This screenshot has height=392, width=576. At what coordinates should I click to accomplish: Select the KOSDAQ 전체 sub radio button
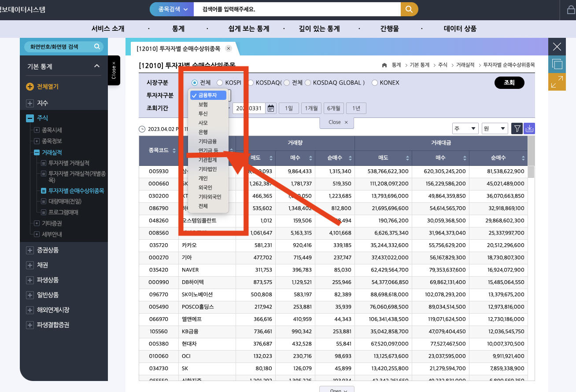pyautogui.click(x=287, y=83)
